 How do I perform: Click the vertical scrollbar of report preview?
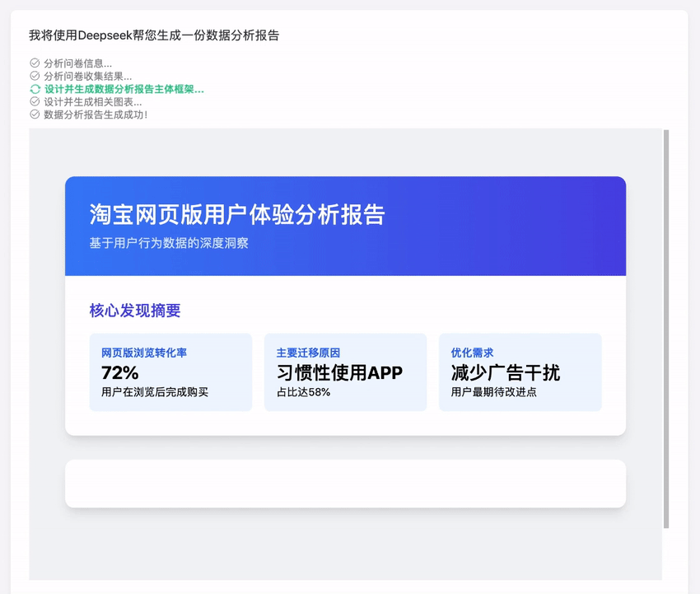tap(666, 329)
